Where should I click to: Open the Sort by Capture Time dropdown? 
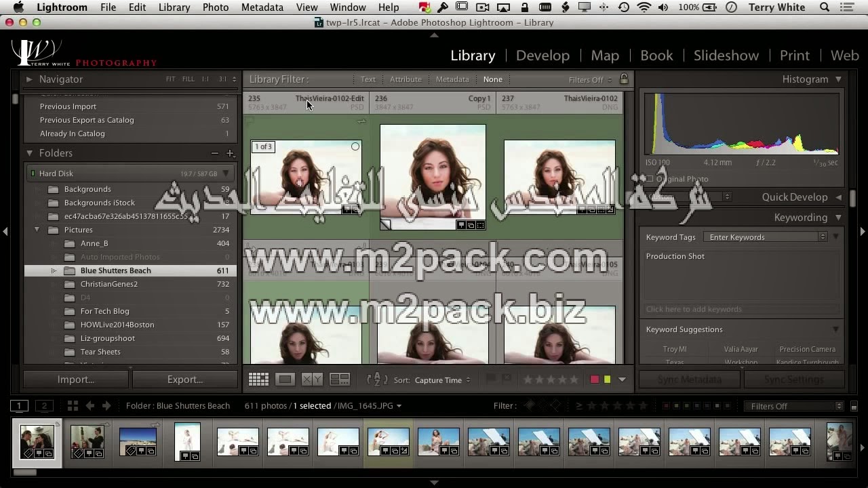click(x=442, y=380)
